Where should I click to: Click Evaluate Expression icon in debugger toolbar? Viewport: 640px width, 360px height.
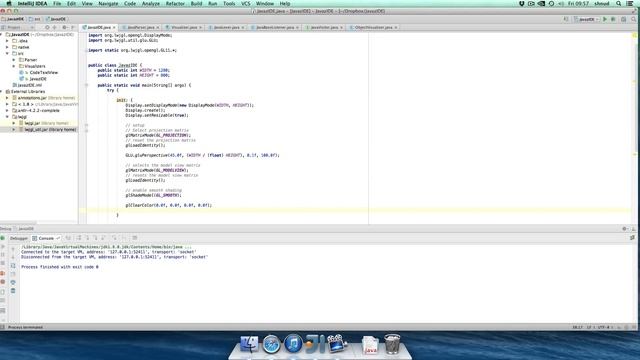tap(135, 238)
